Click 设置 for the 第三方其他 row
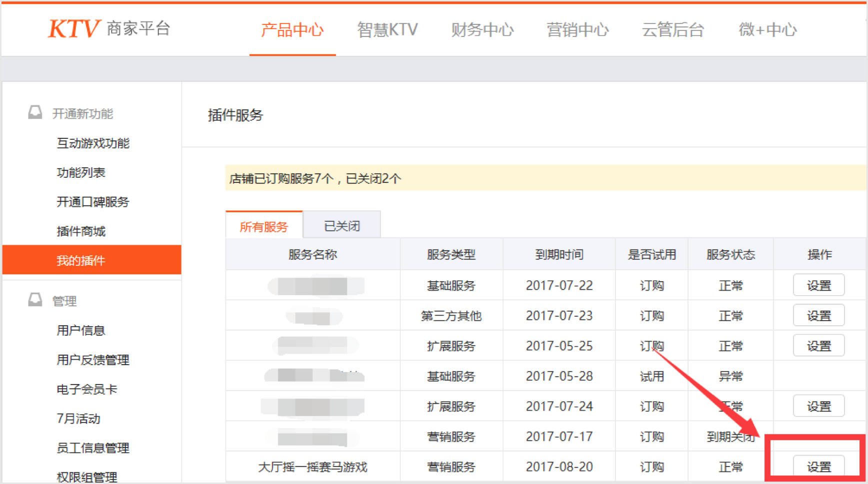Image resolution: width=868 pixels, height=484 pixels. pyautogui.click(x=819, y=315)
